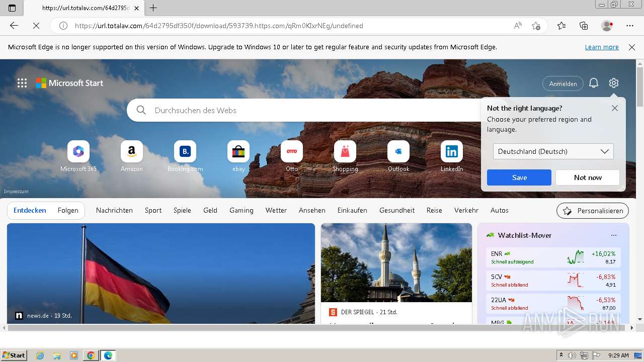Open the Spiele category
This screenshot has height=362, width=644.
point(182,211)
